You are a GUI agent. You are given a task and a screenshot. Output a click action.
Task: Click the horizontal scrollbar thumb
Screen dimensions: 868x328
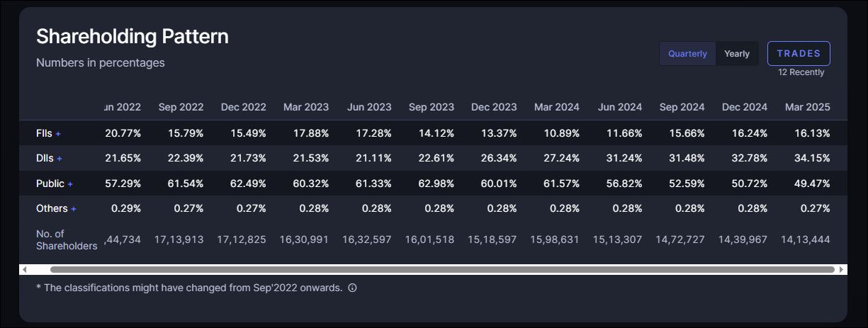(442, 270)
